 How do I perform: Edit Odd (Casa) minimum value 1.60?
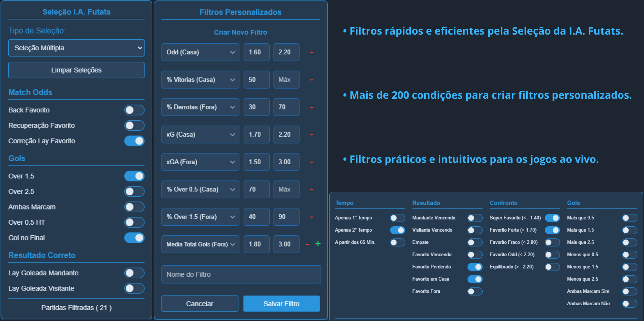[x=257, y=52]
